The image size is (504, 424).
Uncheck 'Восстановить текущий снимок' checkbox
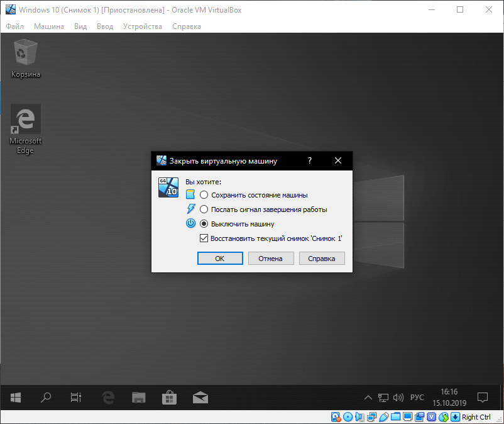(x=204, y=238)
